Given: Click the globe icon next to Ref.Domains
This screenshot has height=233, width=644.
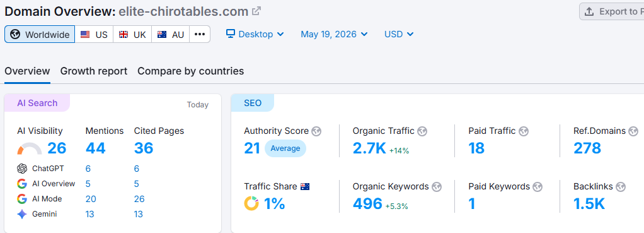Looking at the screenshot, I should 634,131.
